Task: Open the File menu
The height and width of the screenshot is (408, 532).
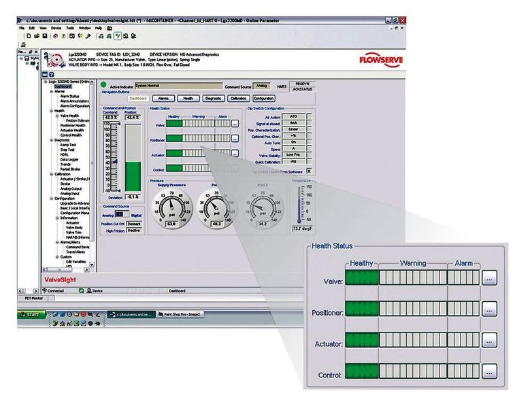Action: [x=22, y=28]
